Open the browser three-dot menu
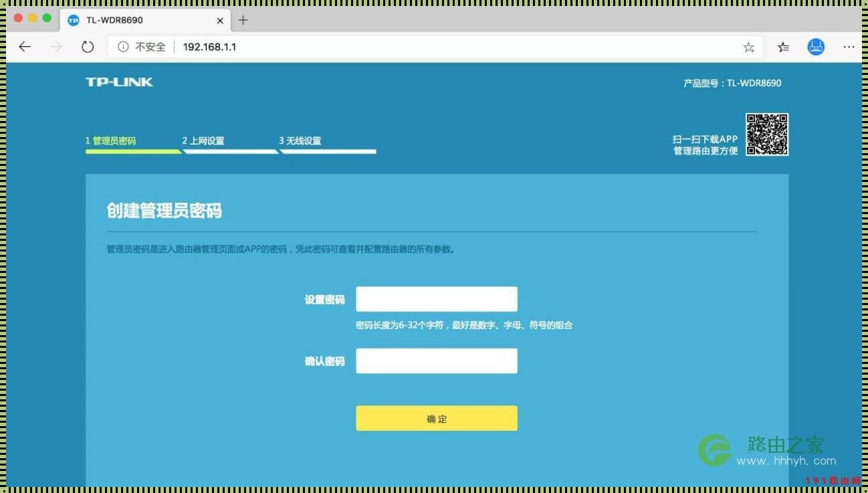This screenshot has height=493, width=868. (x=849, y=47)
